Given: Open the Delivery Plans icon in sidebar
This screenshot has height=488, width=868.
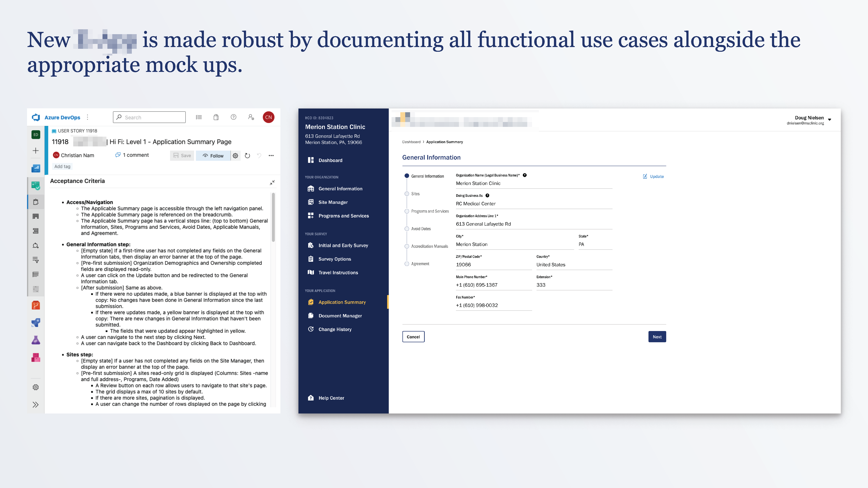Looking at the screenshot, I should tap(36, 274).
